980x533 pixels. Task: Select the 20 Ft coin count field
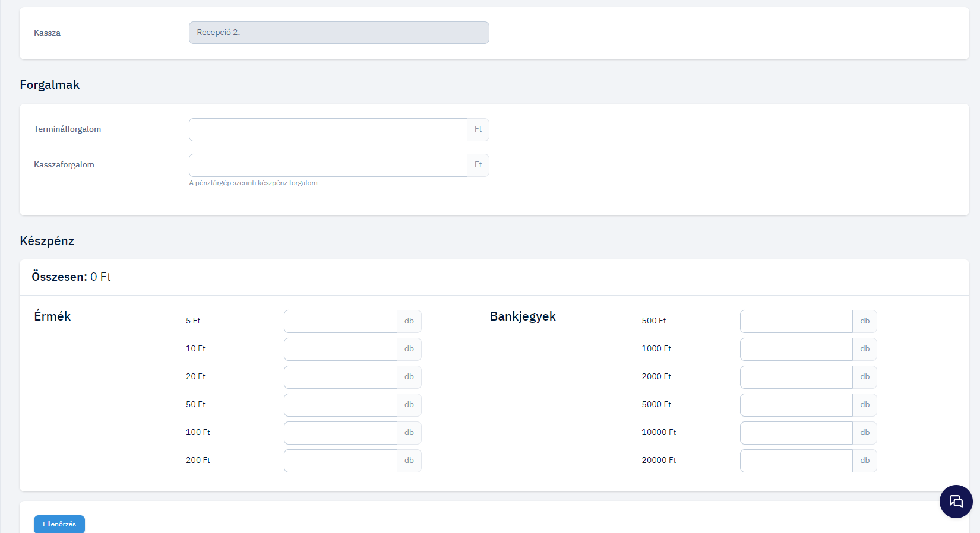pyautogui.click(x=340, y=377)
